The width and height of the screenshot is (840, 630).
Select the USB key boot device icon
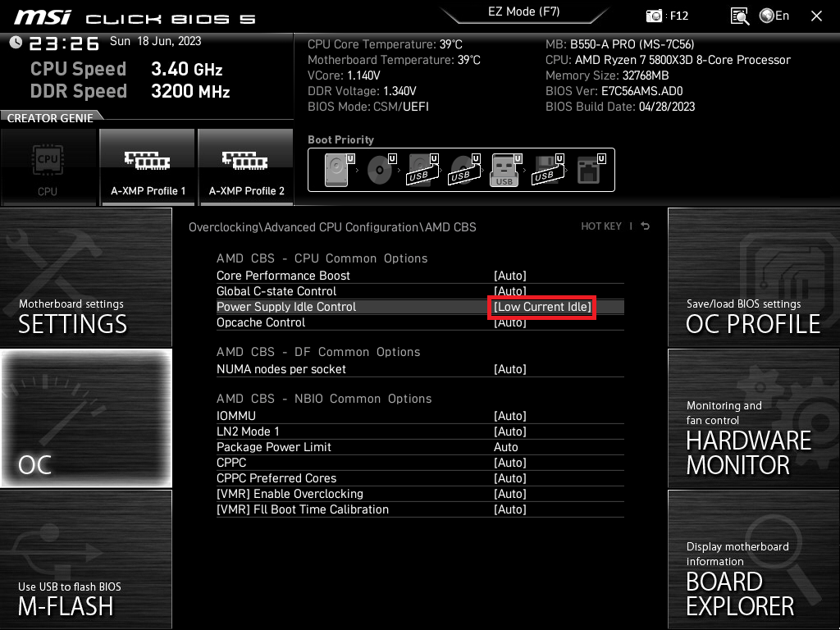[506, 170]
